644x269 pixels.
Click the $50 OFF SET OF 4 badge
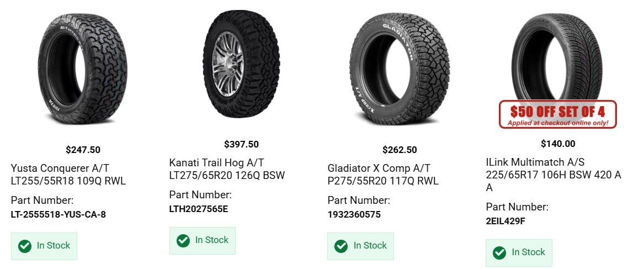tap(558, 114)
